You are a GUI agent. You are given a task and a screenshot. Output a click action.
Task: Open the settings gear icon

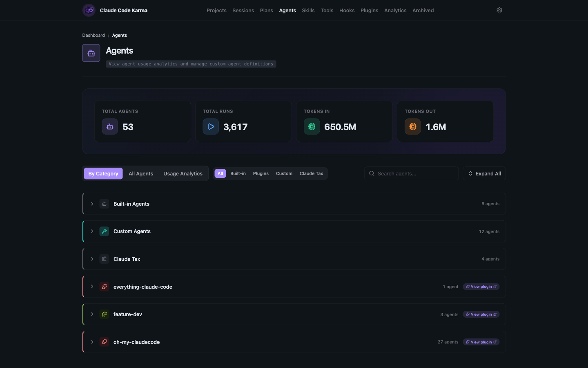click(499, 10)
